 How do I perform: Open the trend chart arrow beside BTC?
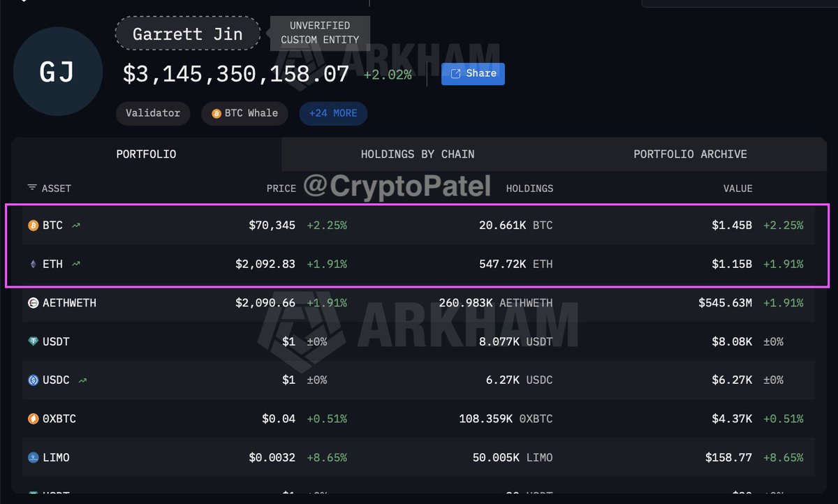(75, 225)
